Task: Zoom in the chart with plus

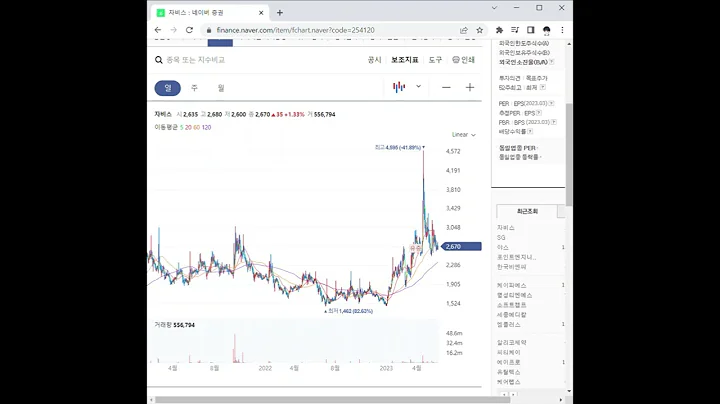Action: coord(470,87)
